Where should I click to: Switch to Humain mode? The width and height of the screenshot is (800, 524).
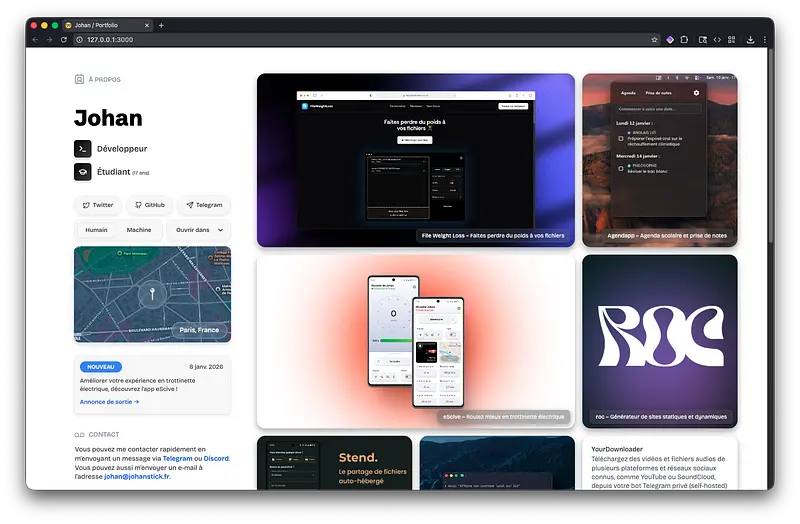point(96,230)
